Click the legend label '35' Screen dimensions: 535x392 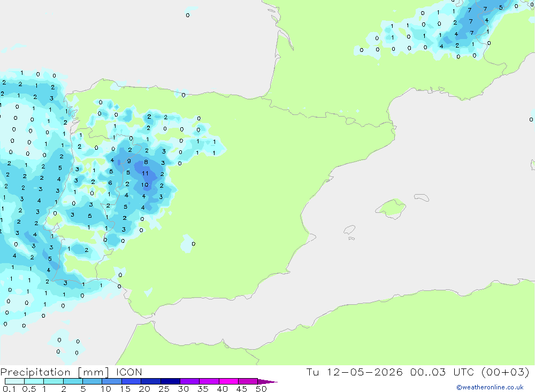click(203, 389)
